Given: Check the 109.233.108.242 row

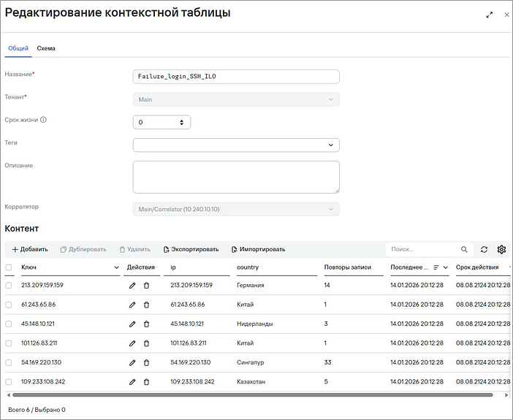Looking at the screenshot, I should [9, 382].
